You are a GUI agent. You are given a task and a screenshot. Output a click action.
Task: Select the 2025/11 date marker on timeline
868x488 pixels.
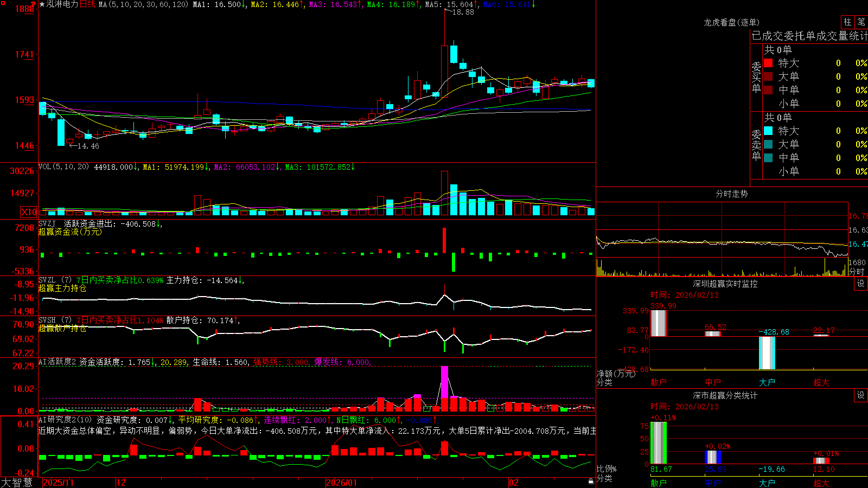(x=58, y=483)
